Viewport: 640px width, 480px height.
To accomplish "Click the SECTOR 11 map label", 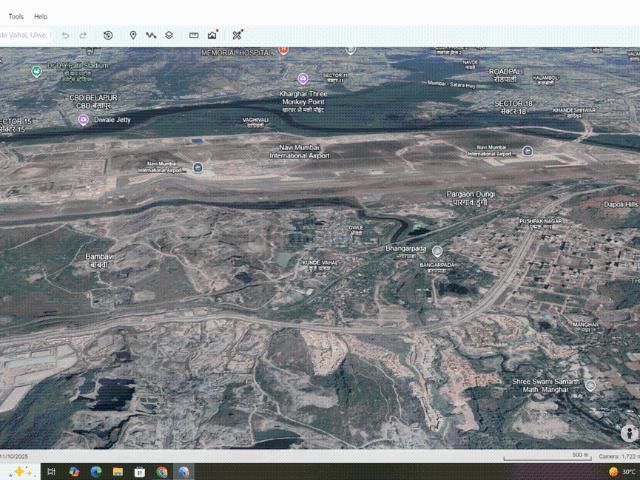I will 335,78.
